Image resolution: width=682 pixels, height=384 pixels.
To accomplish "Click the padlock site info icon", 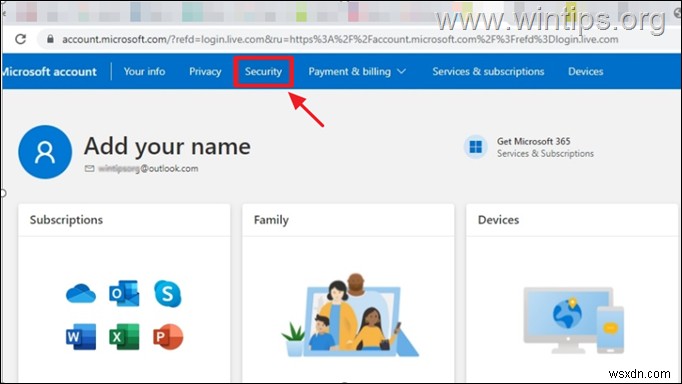I will [x=50, y=39].
